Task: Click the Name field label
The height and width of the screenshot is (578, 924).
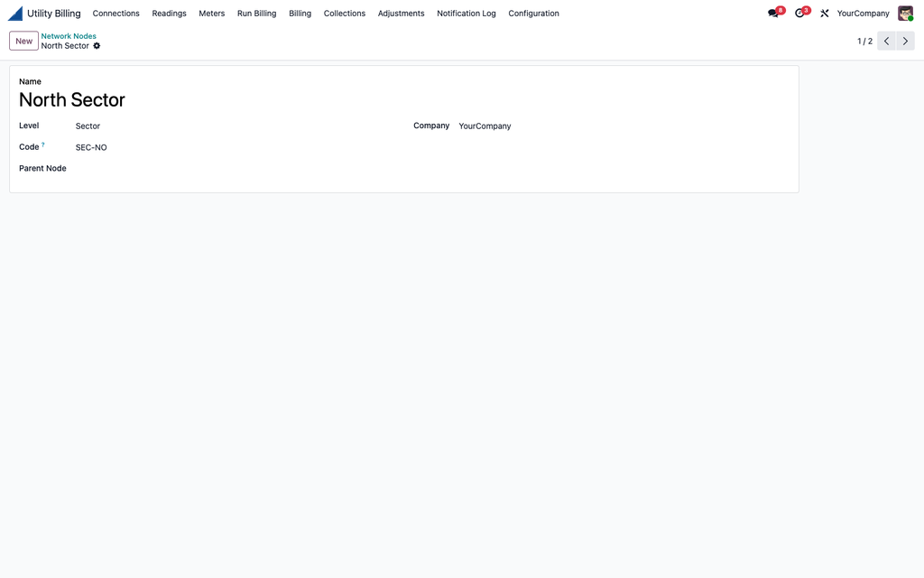Action: [x=30, y=81]
